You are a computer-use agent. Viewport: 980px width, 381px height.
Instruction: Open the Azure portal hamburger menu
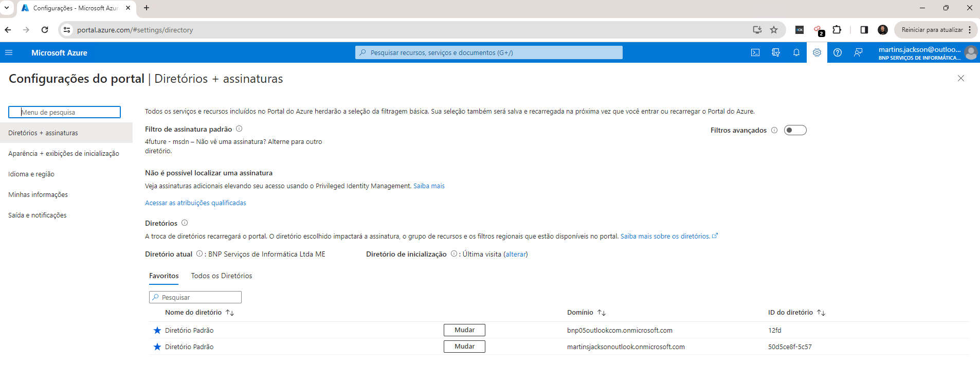click(9, 52)
